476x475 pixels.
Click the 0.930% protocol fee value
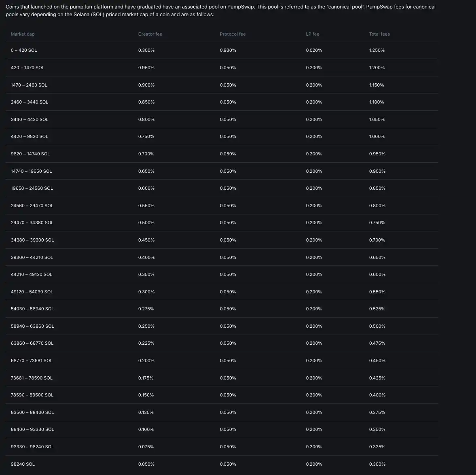click(228, 50)
